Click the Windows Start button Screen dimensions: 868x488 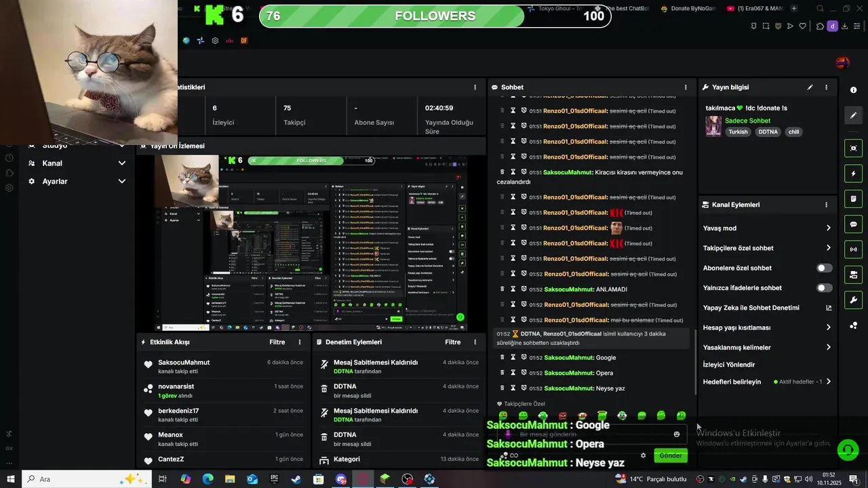tap(11, 479)
